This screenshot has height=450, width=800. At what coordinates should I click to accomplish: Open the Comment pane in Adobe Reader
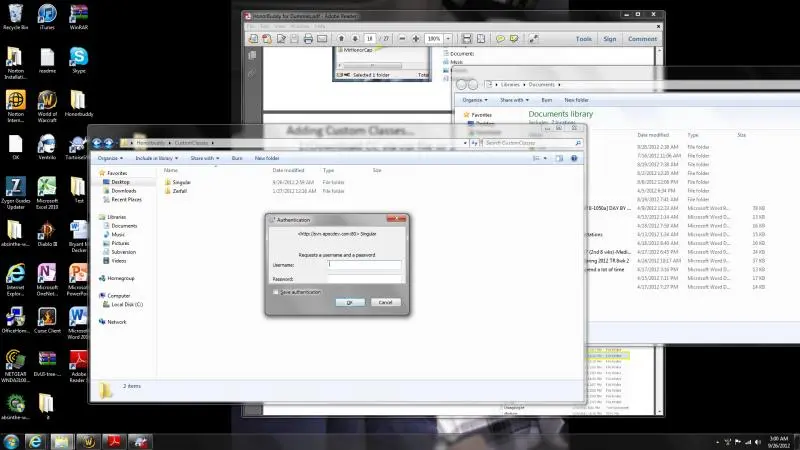point(642,39)
